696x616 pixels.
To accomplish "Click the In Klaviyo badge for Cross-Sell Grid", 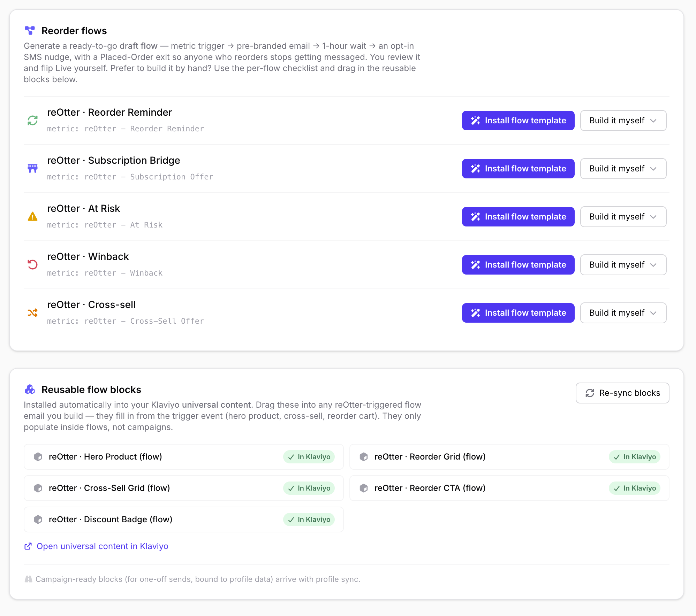I will click(309, 488).
